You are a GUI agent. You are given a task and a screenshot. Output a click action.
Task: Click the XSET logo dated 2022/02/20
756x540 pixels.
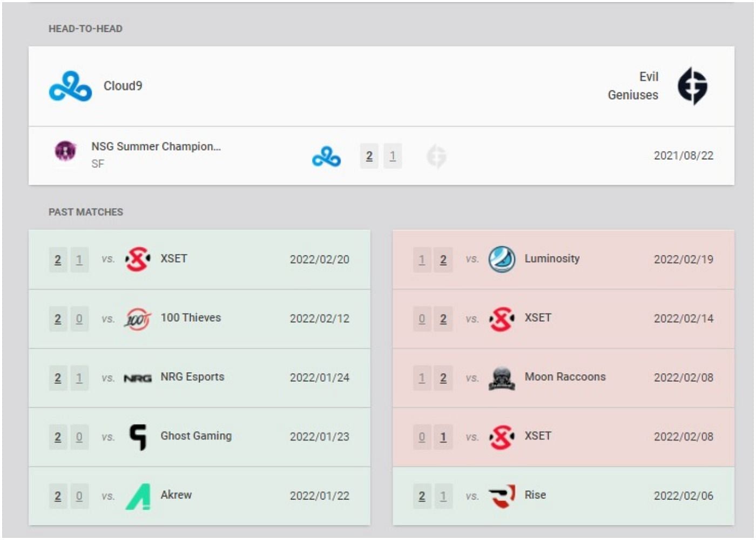[x=138, y=259]
